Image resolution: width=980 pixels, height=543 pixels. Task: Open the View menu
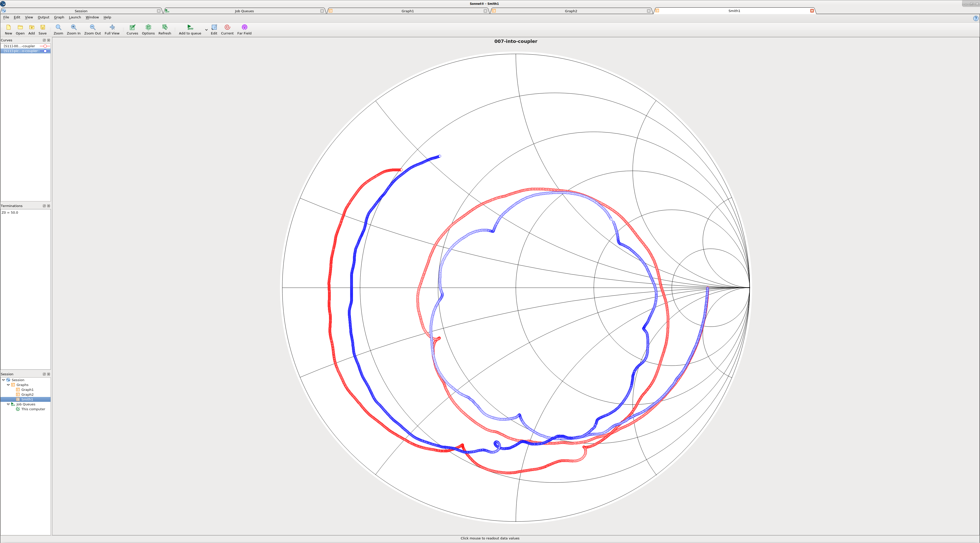[x=29, y=17]
